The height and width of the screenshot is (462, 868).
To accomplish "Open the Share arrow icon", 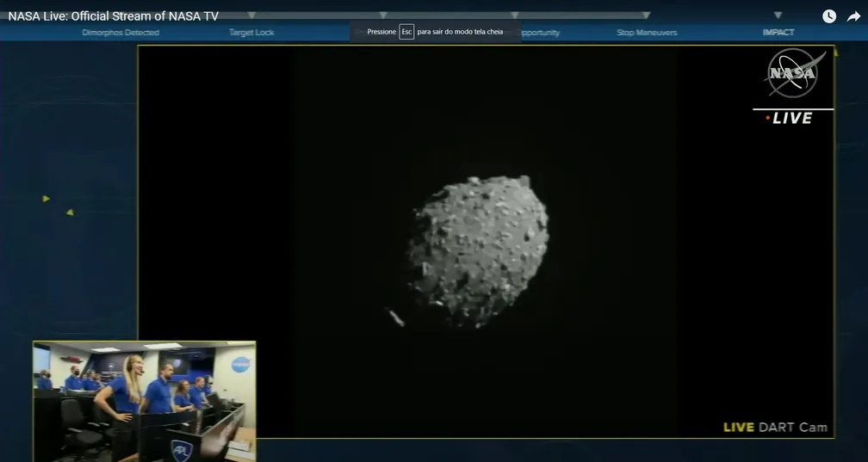I will point(853,16).
